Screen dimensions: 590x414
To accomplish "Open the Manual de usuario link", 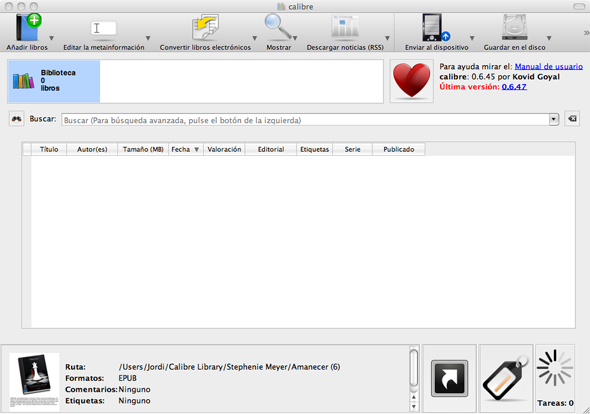I will coord(549,67).
